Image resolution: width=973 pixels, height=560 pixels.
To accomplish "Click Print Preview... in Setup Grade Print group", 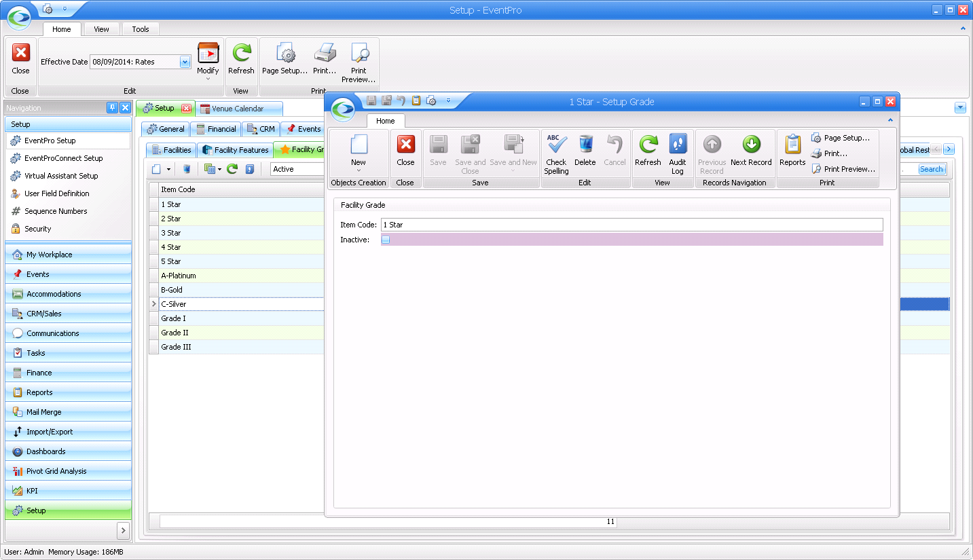I will tap(843, 169).
